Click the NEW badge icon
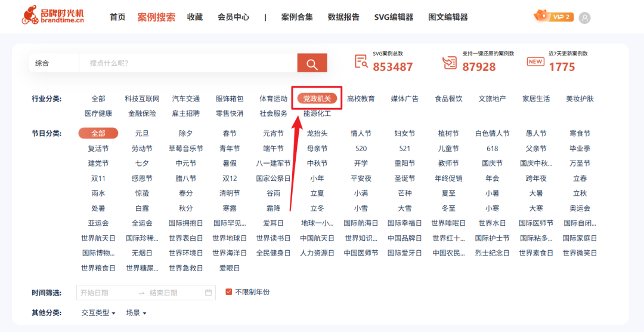Viewport: 644px width, 332px height. click(535, 62)
